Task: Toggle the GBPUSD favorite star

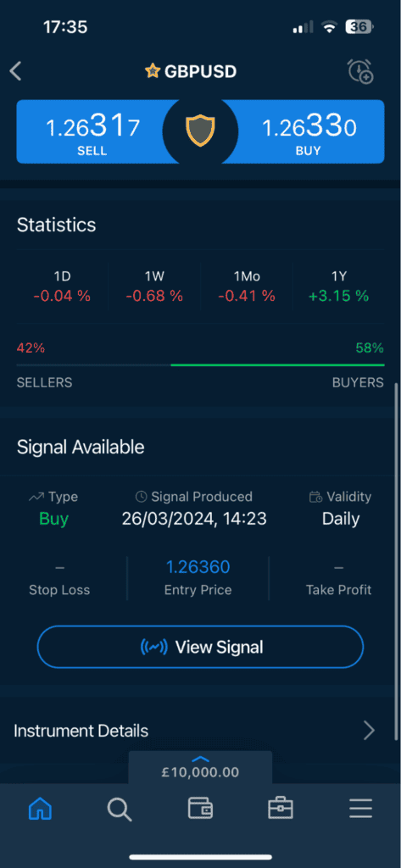Action: [x=152, y=71]
